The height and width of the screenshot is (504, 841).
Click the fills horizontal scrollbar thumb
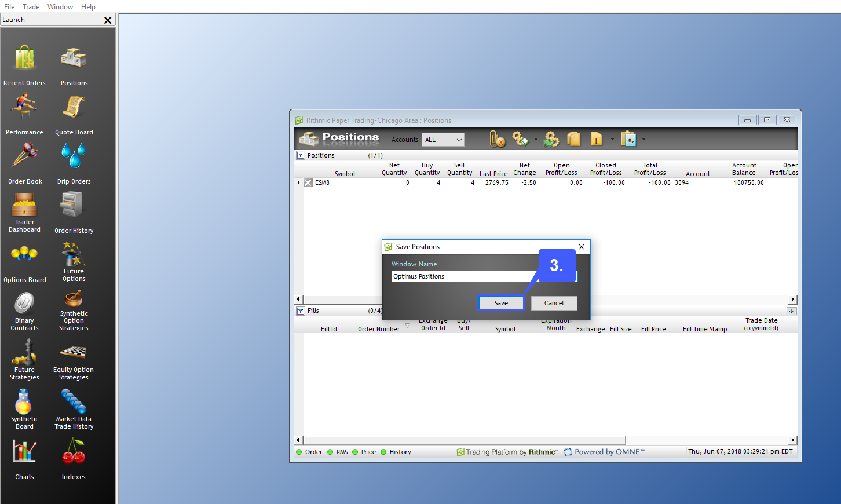pos(465,440)
